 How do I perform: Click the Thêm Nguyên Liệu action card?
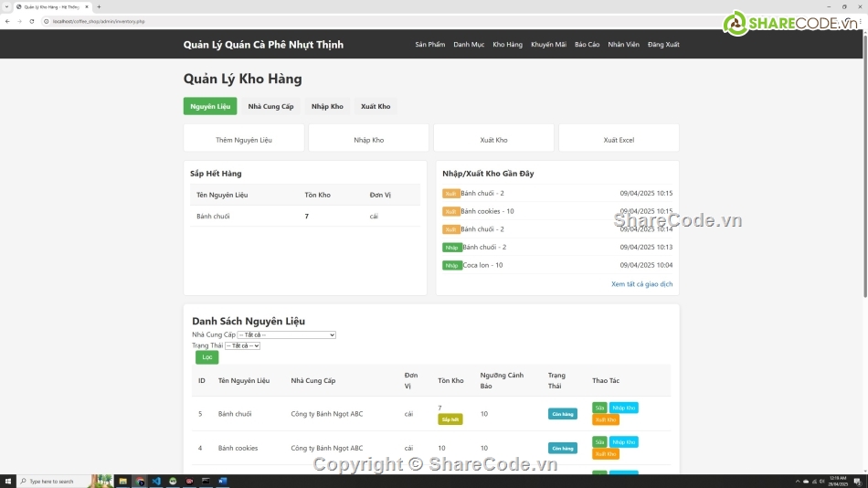click(x=244, y=140)
